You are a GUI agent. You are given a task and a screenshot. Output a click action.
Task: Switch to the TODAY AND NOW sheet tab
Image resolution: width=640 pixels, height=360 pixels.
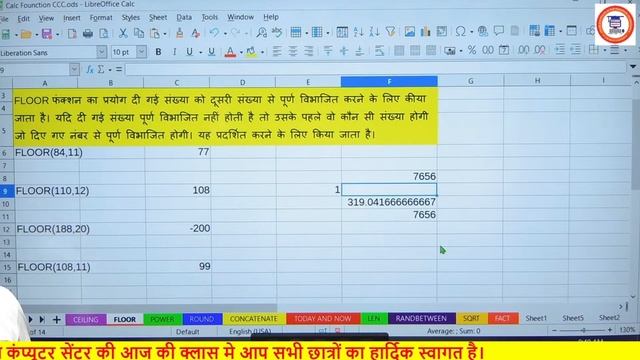(322, 319)
